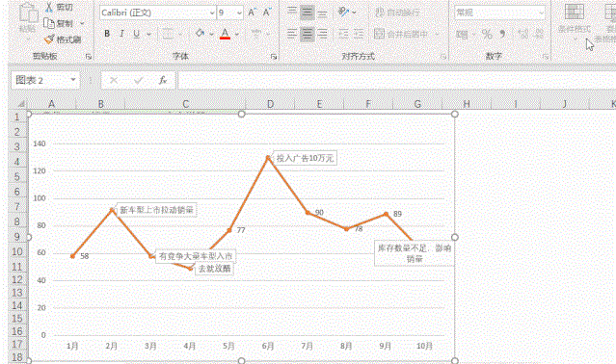
Task: Click Wrap Text (自动换行)
Action: point(397,13)
